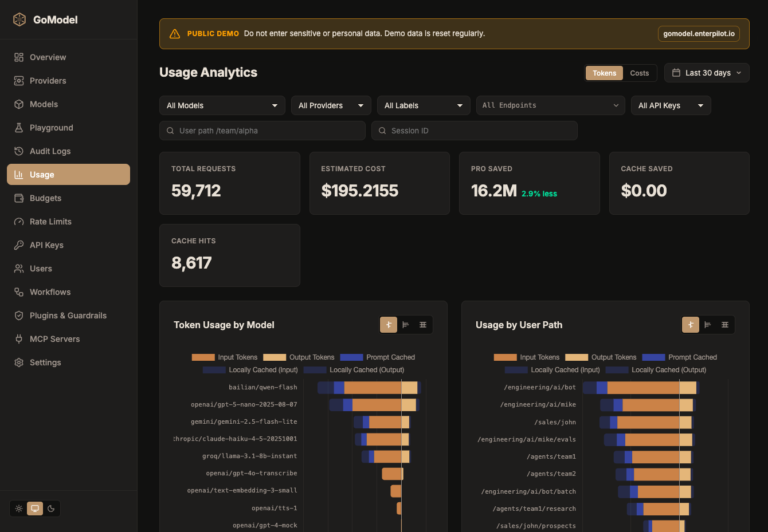
Task: Select system theme monitor icon
Action: click(35, 509)
